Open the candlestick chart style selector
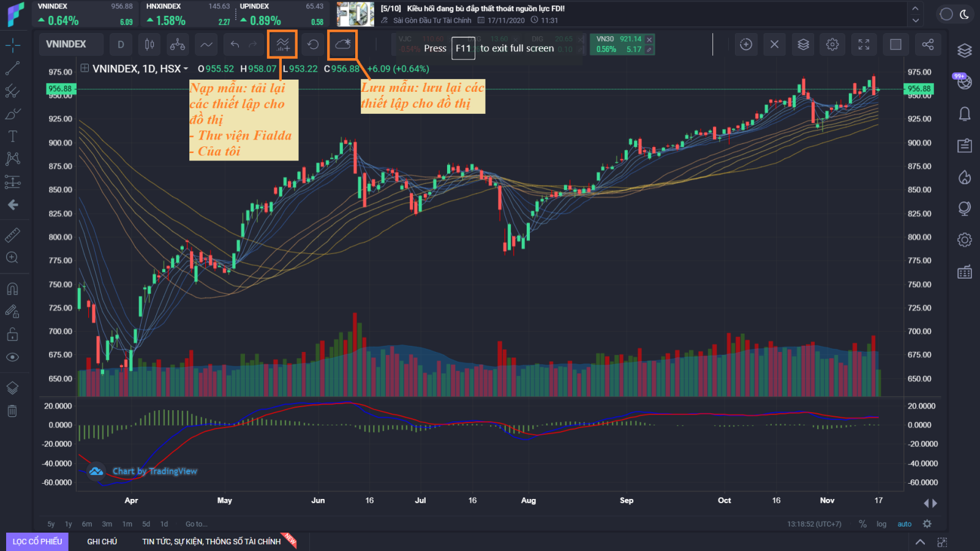This screenshot has width=980, height=551. [149, 44]
